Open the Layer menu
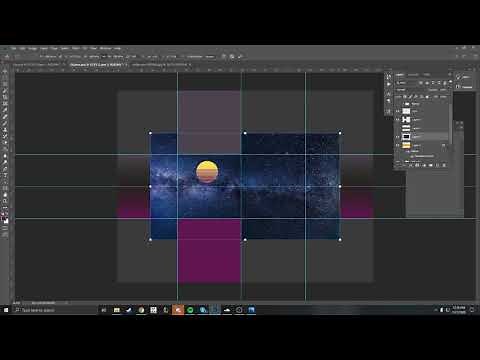 44,49
